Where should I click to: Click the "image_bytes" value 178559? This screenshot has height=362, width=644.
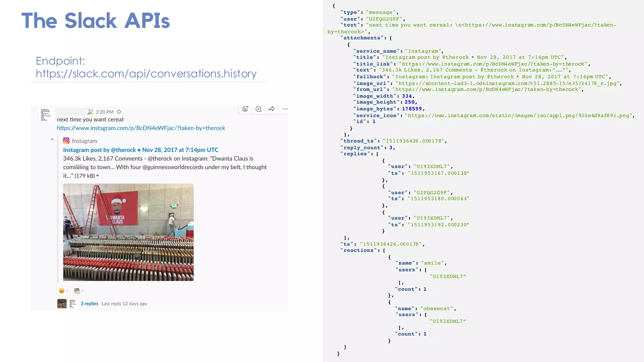tap(412, 109)
